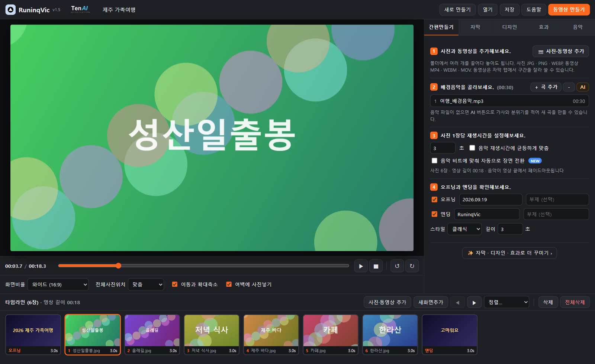
Task: Add a song with + 곡 추가
Action: click(x=546, y=87)
